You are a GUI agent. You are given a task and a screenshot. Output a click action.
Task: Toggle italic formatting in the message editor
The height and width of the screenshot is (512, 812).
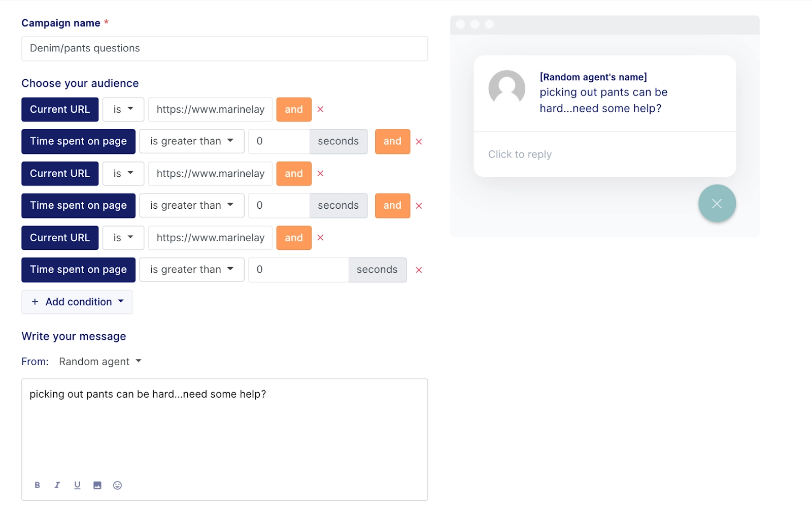(x=57, y=485)
